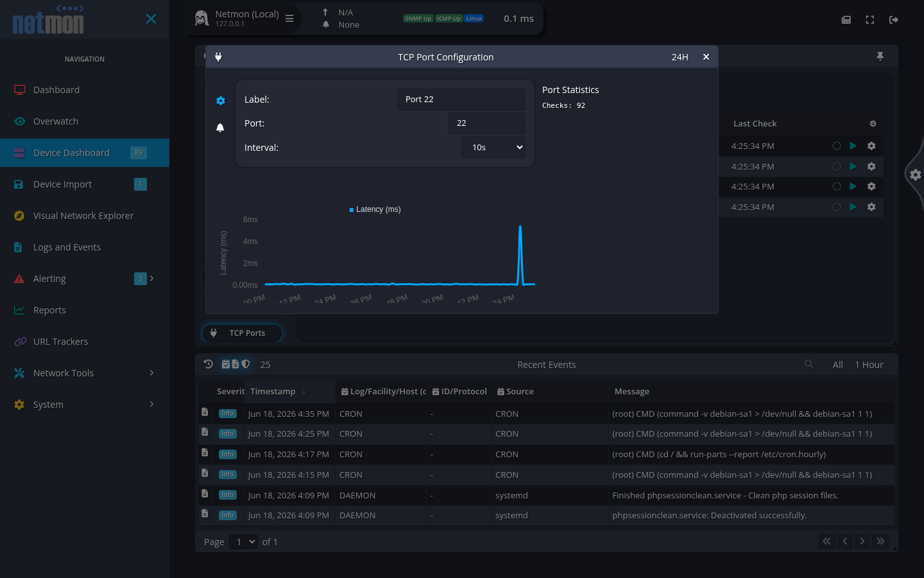The width and height of the screenshot is (924, 578).
Task: Run the check with the fourth row's play button
Action: [x=853, y=207]
